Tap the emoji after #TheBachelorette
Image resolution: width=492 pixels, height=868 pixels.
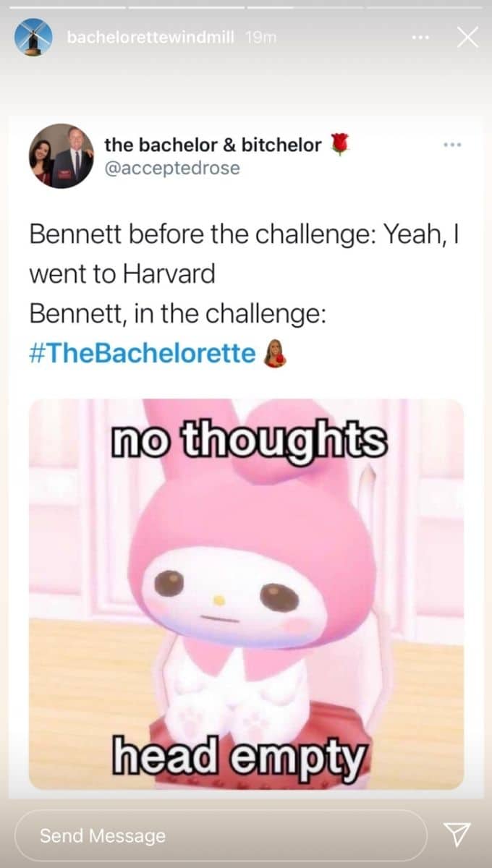click(x=275, y=354)
